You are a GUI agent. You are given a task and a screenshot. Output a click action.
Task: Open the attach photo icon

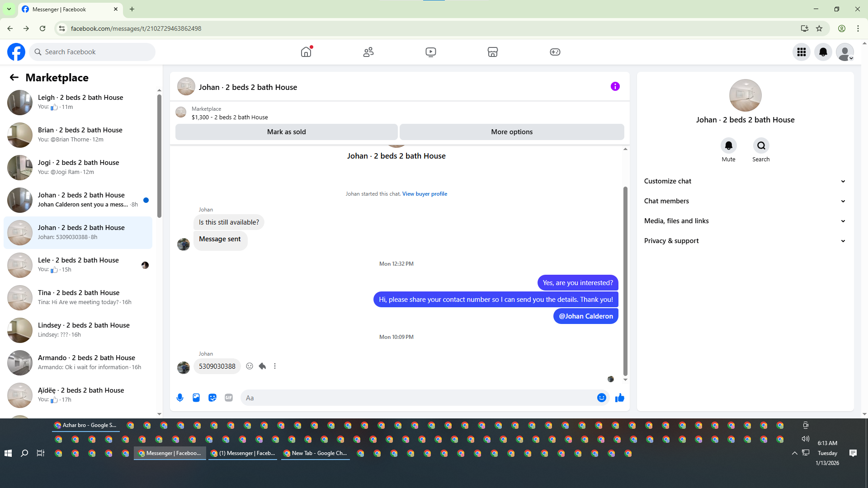coord(196,398)
